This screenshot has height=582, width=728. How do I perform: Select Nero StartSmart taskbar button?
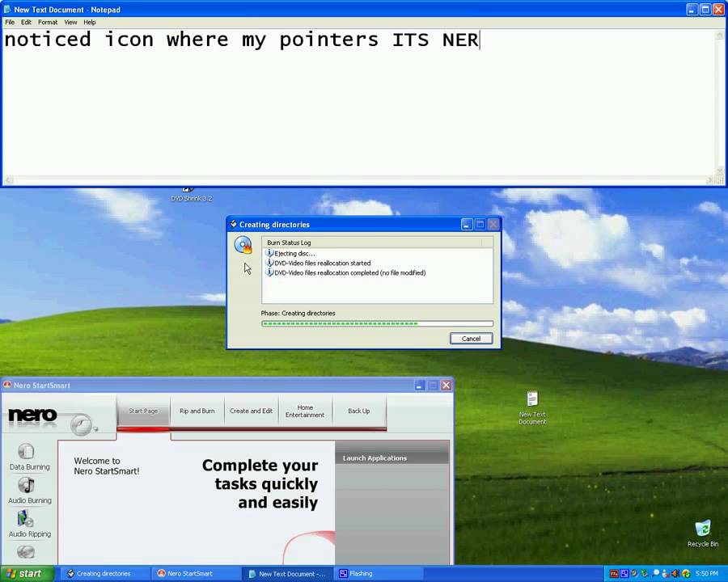195,574
